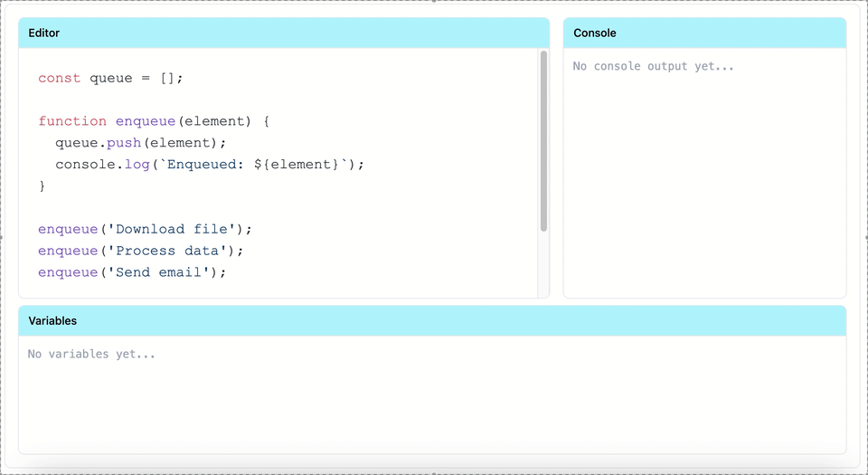The height and width of the screenshot is (475, 868).
Task: Click the enqueue('Process data') line
Action: point(141,251)
